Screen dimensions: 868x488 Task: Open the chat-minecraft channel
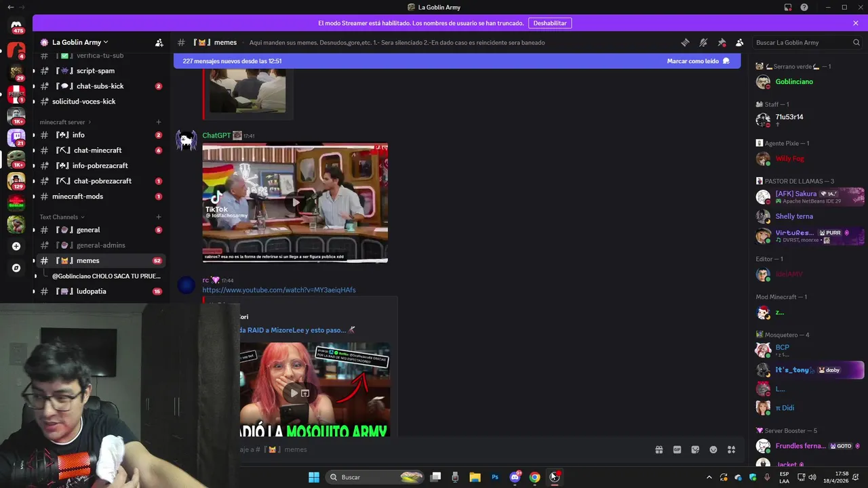[x=100, y=150]
